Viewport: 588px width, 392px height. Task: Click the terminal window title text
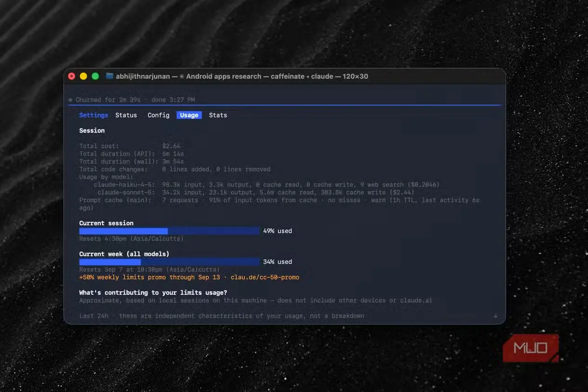pos(242,76)
